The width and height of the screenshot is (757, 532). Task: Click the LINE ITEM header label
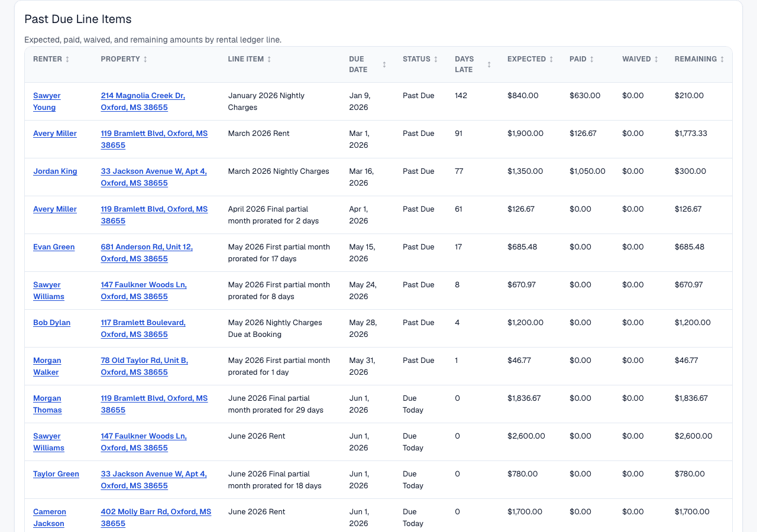tap(246, 59)
